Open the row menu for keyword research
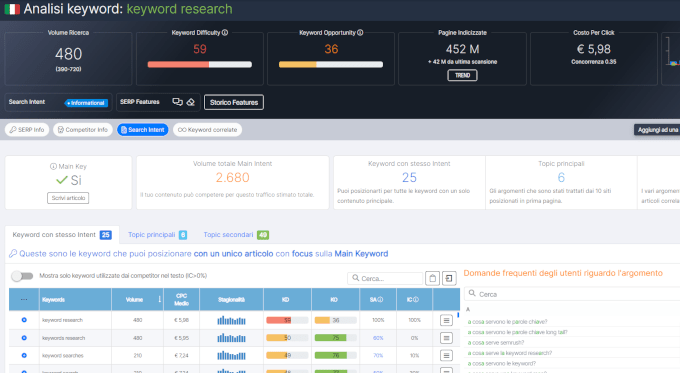The image size is (680, 373). [446, 321]
